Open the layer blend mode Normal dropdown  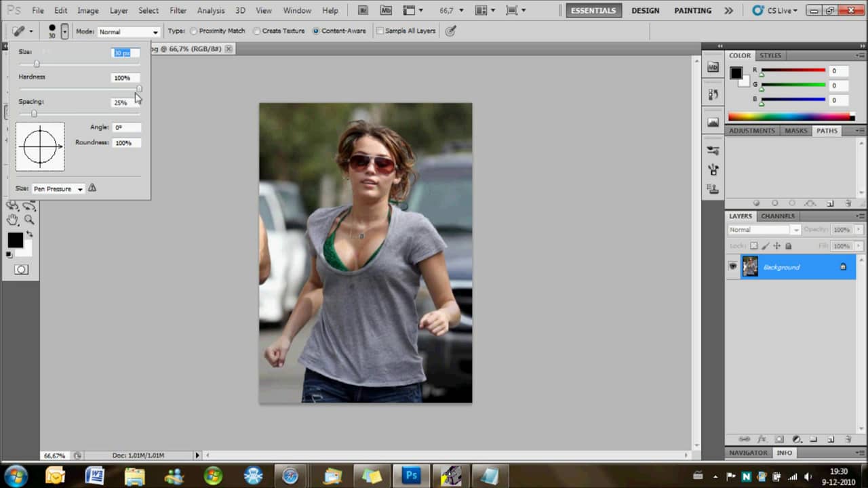[x=764, y=230]
